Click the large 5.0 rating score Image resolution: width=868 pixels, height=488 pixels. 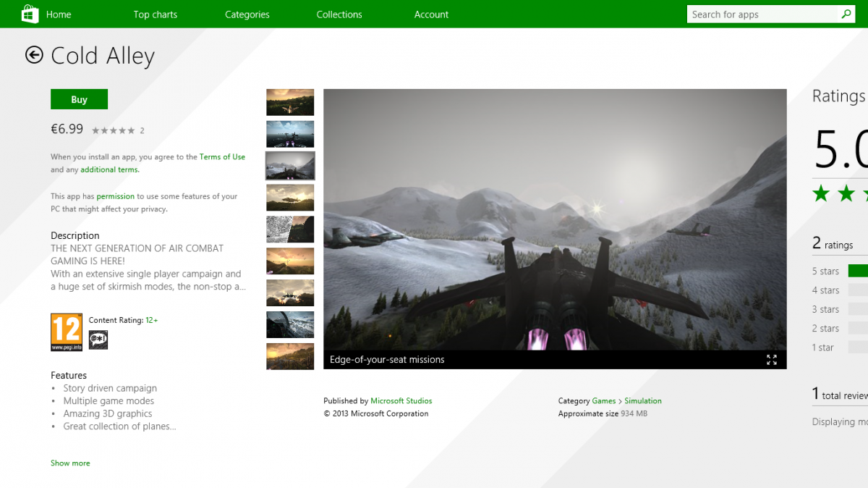841,148
